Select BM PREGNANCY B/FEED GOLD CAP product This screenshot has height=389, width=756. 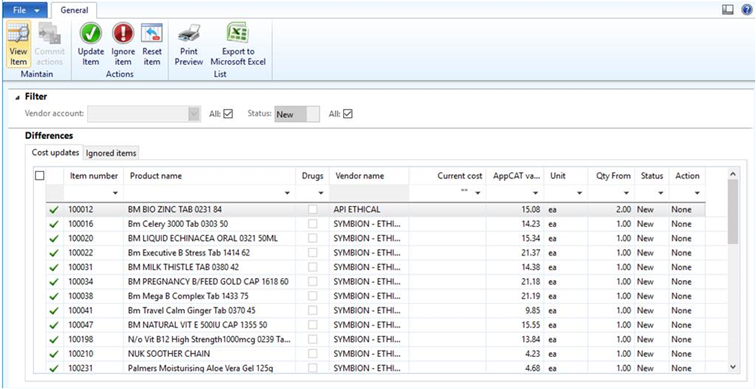208,282
